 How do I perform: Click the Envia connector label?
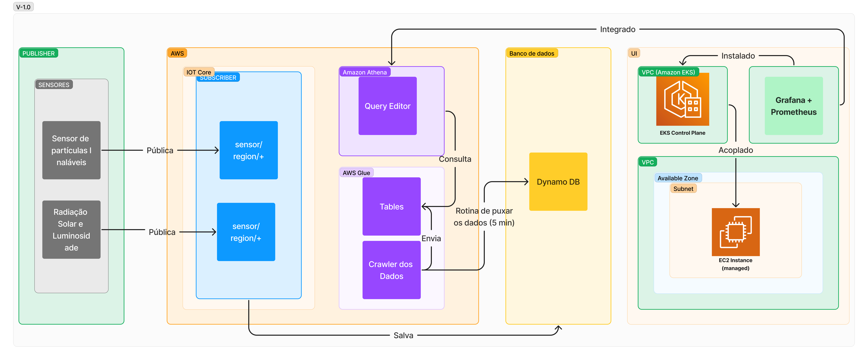[431, 238]
